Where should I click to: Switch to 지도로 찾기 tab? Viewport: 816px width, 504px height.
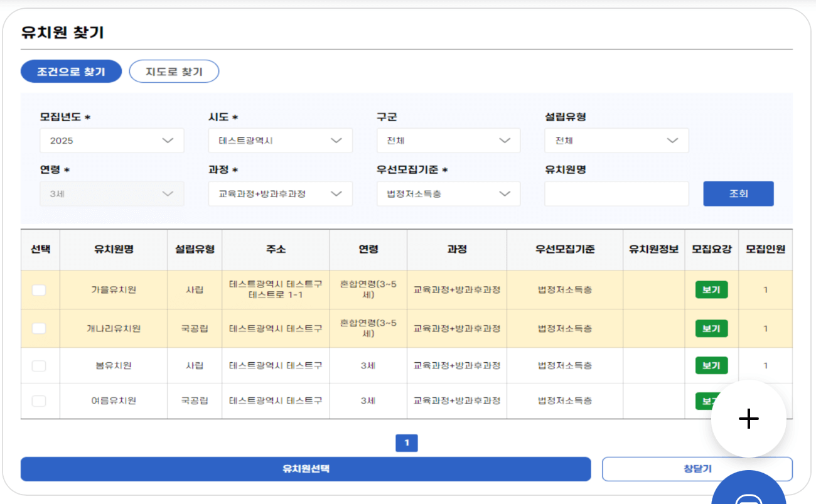point(174,72)
